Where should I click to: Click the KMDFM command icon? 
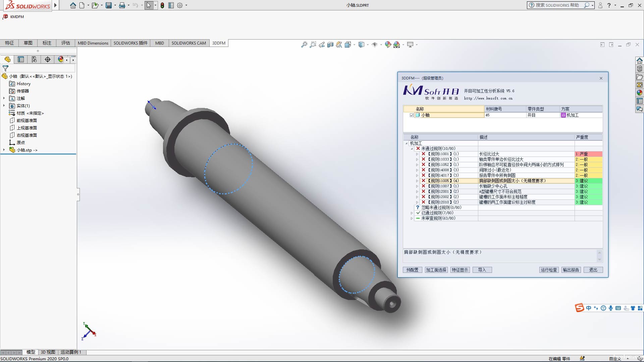(x=5, y=16)
